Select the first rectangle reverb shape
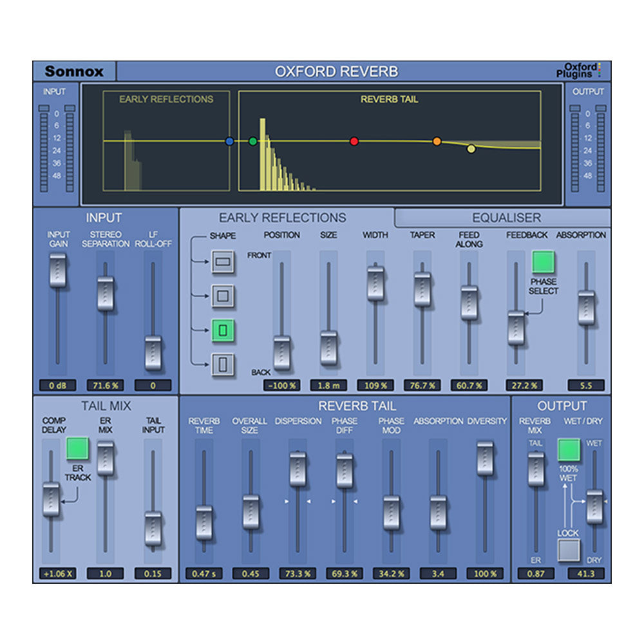Image resolution: width=644 pixels, height=644 pixels. (x=222, y=261)
